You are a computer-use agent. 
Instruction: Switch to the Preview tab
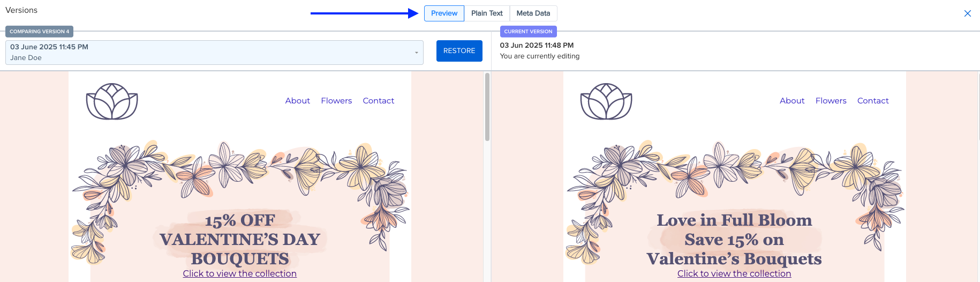pos(444,13)
